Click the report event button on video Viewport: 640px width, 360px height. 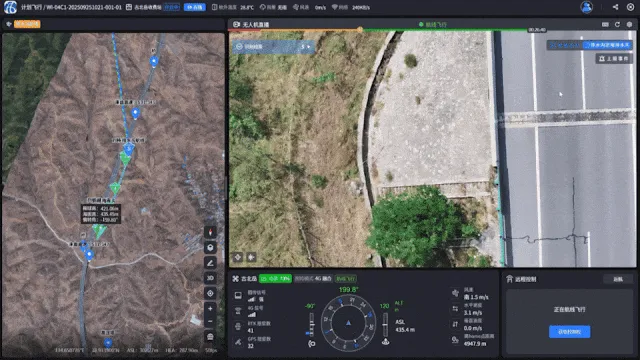pyautogui.click(x=614, y=59)
